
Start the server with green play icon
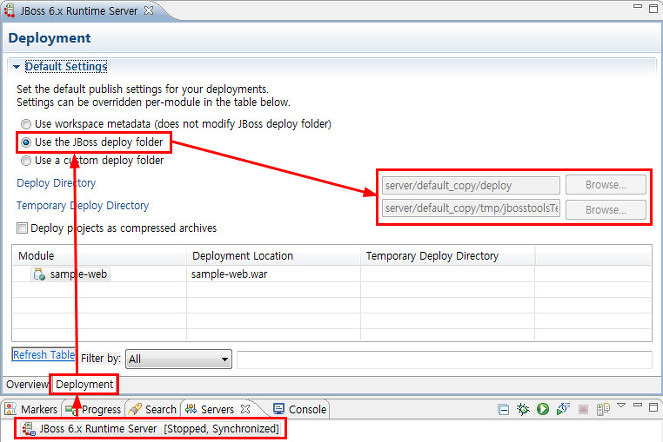[543, 409]
